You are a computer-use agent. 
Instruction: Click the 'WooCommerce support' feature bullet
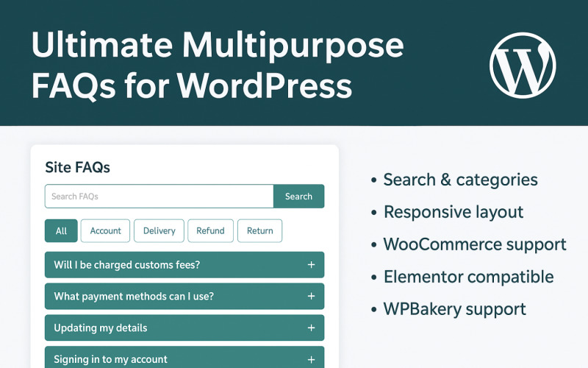pos(475,244)
